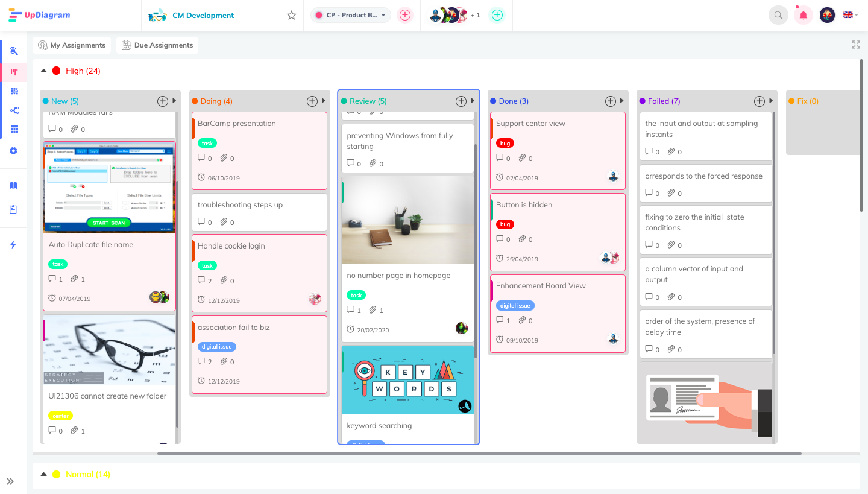868x494 pixels.
Task: Toggle fullscreen board view
Action: point(855,45)
